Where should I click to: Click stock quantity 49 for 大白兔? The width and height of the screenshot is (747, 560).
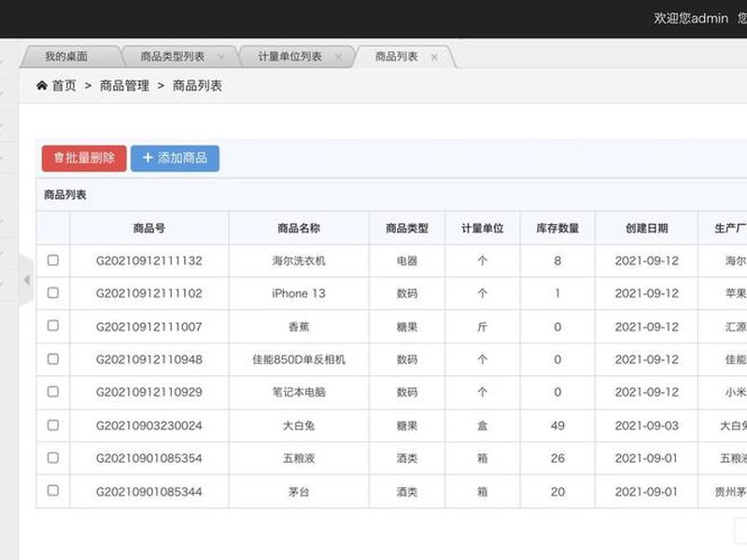pyautogui.click(x=557, y=426)
